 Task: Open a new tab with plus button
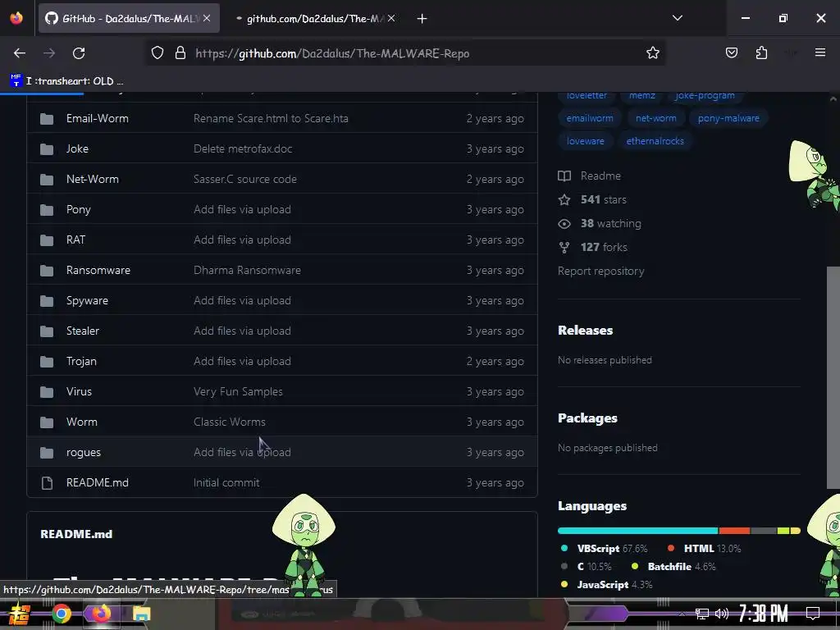422,19
